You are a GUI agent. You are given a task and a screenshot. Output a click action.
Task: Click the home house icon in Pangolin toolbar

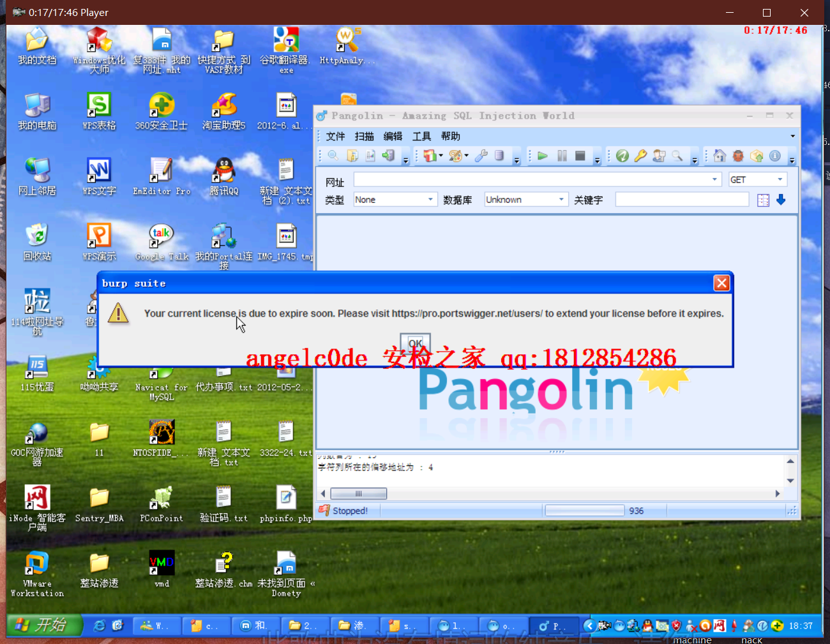(x=720, y=156)
